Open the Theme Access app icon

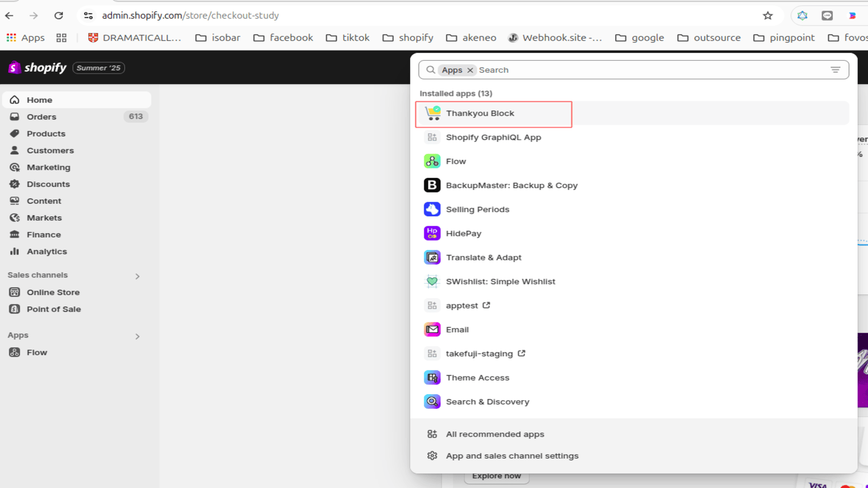tap(432, 377)
